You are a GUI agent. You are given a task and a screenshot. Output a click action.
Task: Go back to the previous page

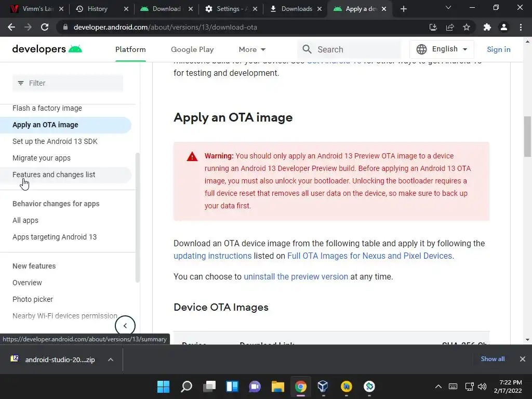tap(11, 27)
